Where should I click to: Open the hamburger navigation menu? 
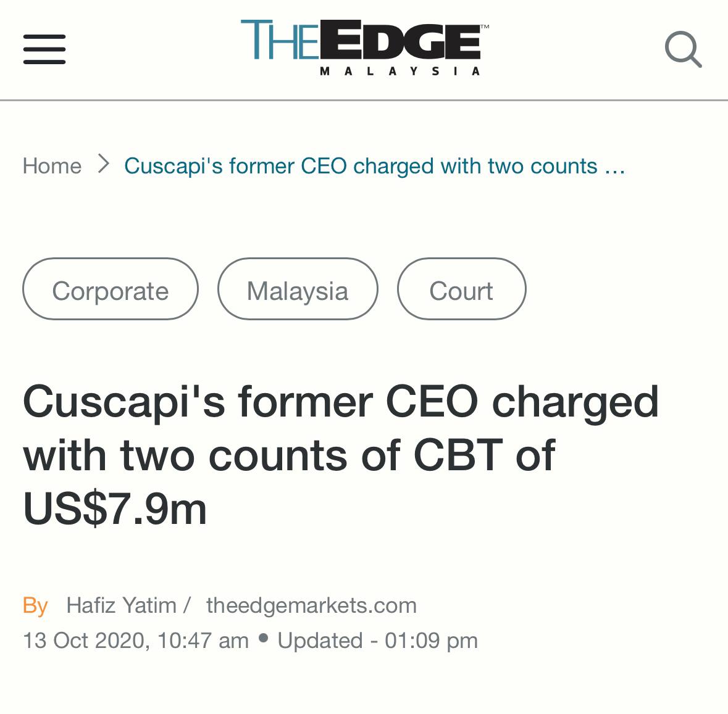pos(44,49)
